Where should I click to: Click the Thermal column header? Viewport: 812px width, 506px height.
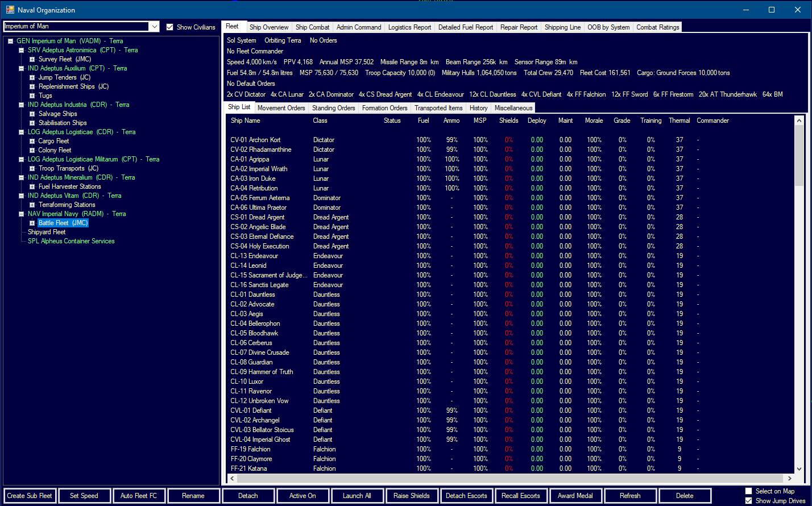click(680, 121)
